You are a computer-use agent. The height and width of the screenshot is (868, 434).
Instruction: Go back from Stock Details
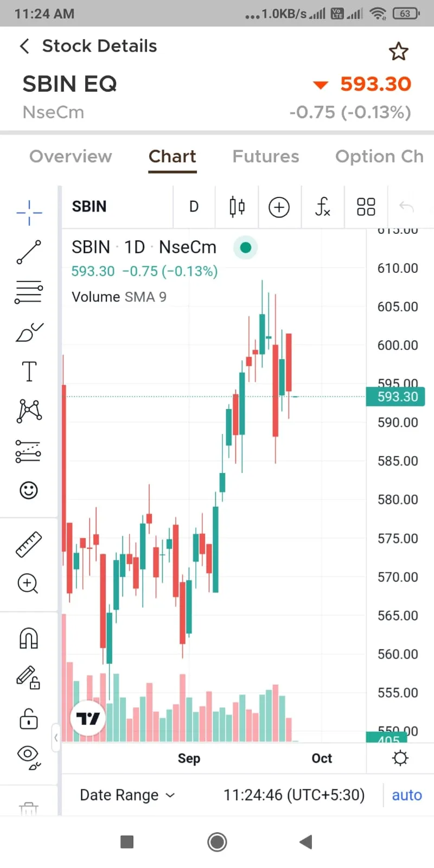tap(24, 46)
